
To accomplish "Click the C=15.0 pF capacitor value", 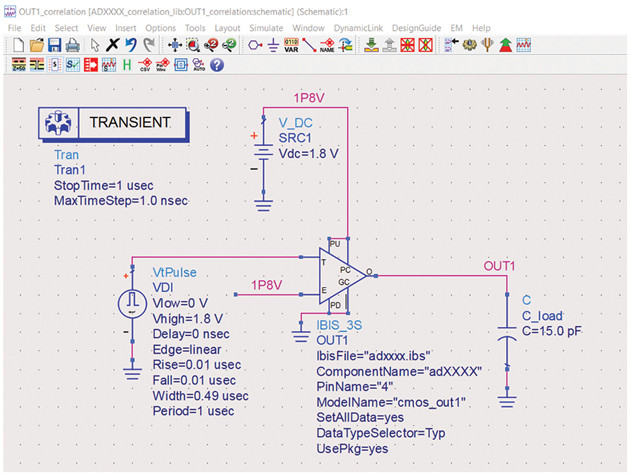I will (x=551, y=331).
